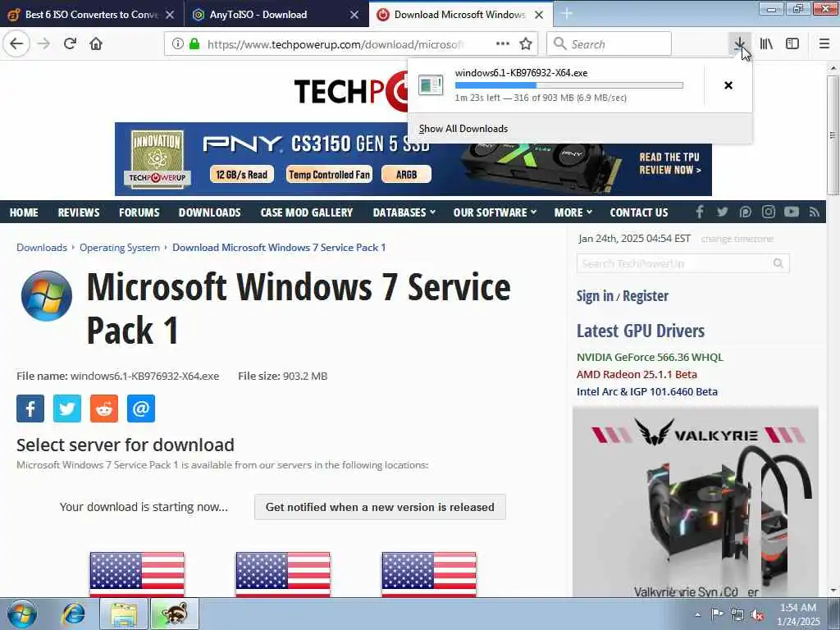840x630 pixels.
Task: Follow the Downloads breadcrumb link
Action: coord(42,248)
